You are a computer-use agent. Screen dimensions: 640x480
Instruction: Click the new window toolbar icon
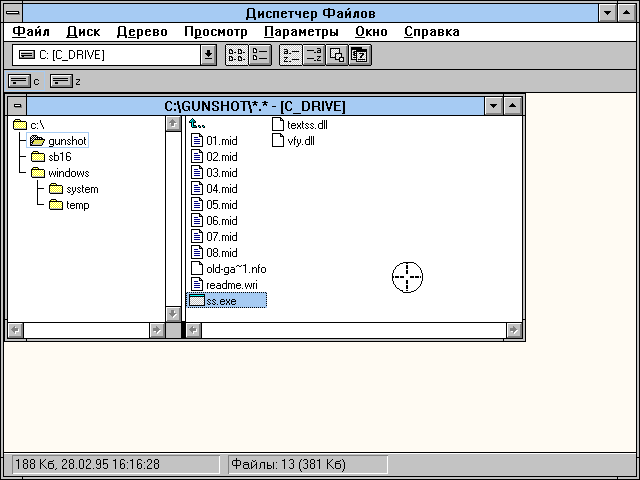(x=337, y=55)
